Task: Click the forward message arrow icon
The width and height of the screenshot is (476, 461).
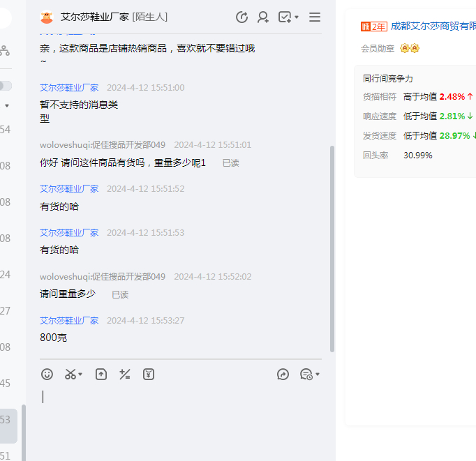Action: pos(283,375)
